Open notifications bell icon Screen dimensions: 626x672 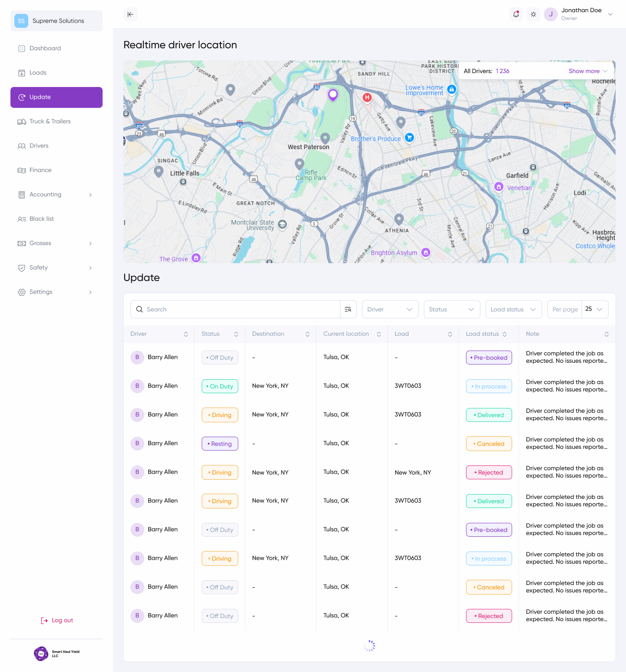click(516, 14)
